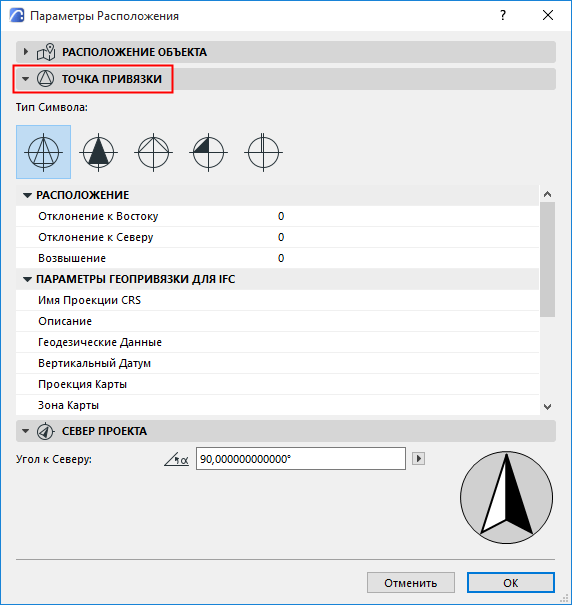Click the value 0 of Отклонение к Северу

[281, 237]
